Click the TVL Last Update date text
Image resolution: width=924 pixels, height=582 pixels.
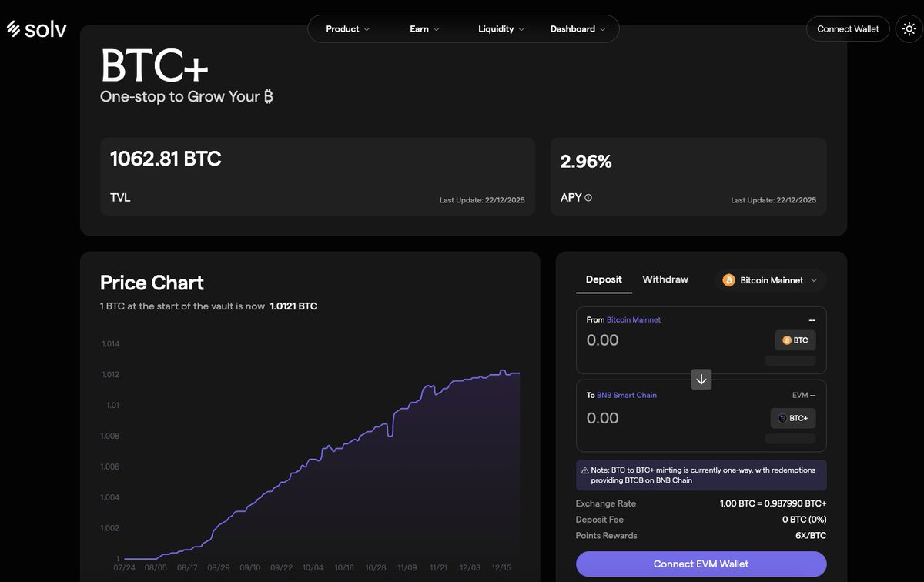click(x=482, y=200)
